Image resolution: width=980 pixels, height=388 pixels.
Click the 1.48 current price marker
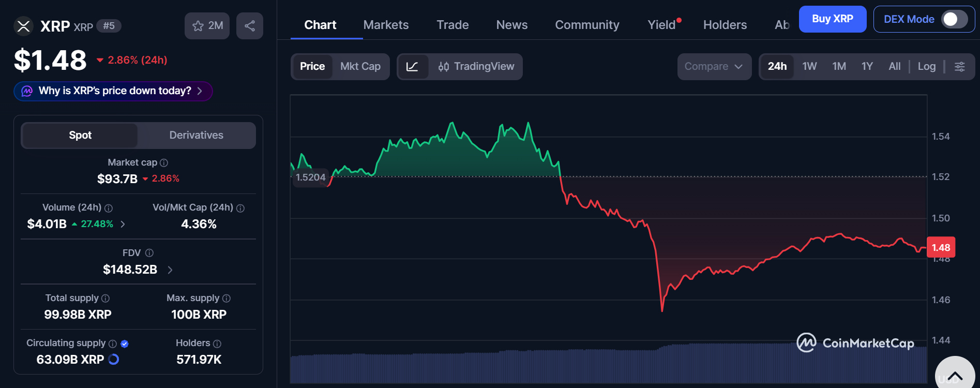(941, 248)
